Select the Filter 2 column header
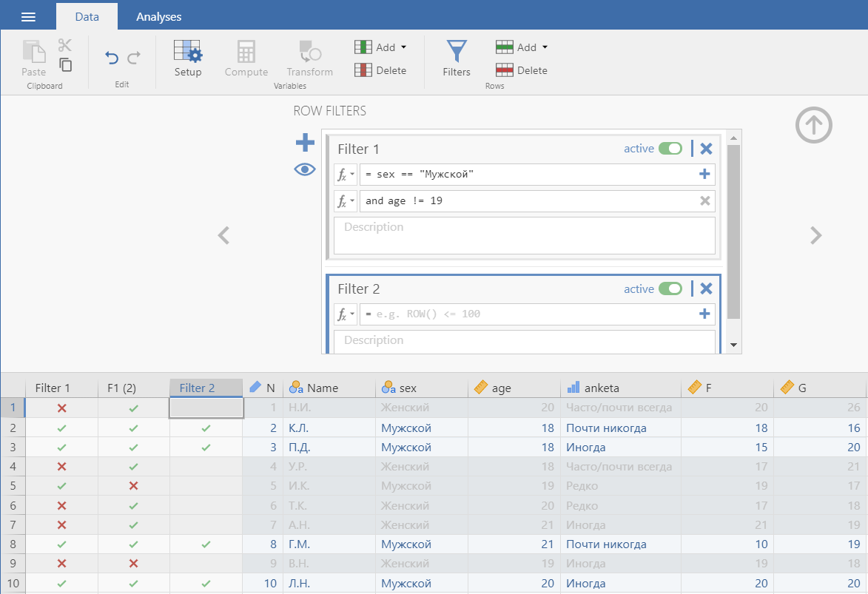The image size is (868, 594). pos(206,388)
